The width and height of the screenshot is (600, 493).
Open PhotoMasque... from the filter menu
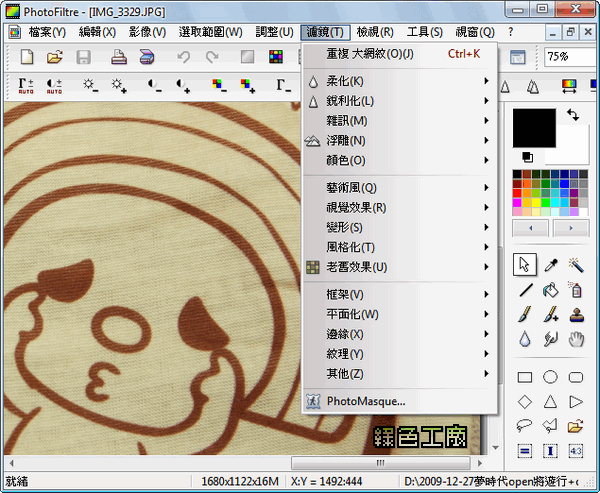(399, 401)
